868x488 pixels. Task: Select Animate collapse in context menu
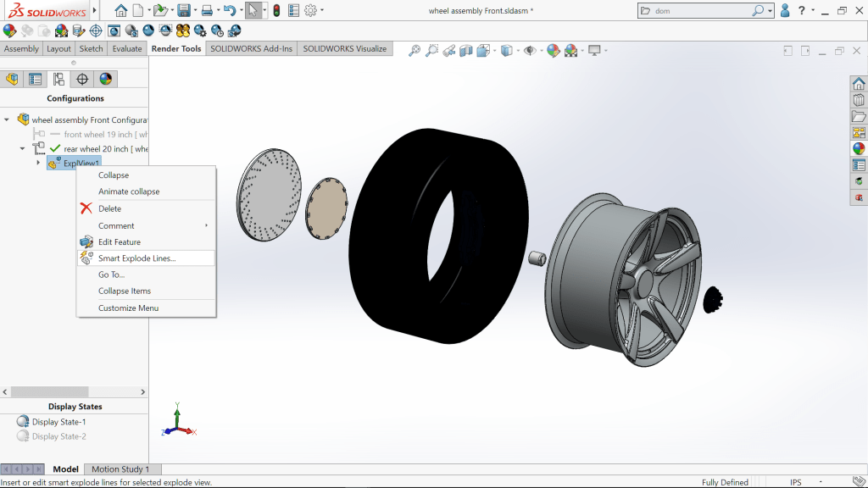pyautogui.click(x=129, y=191)
